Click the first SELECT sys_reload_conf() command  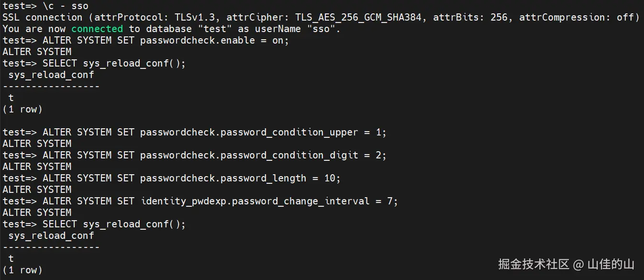(114, 63)
